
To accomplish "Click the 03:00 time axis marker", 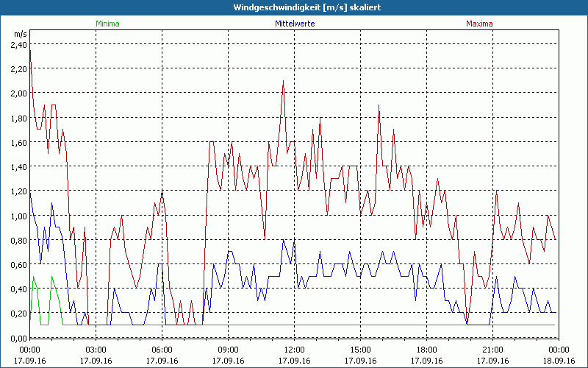I will point(96,350).
